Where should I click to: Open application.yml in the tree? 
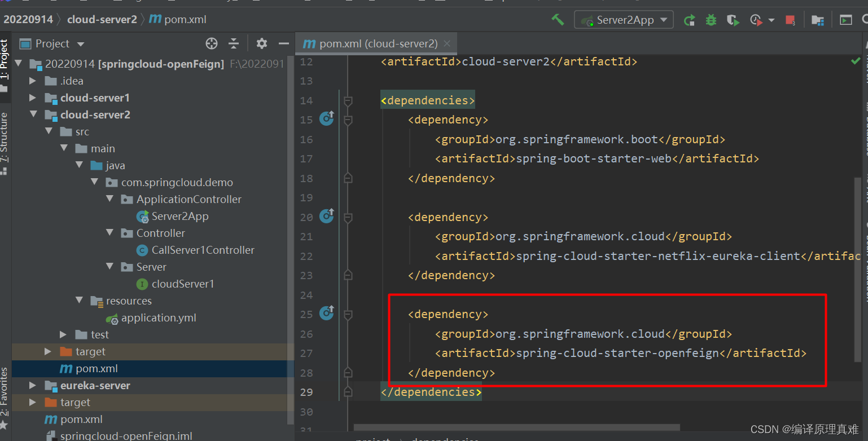[151, 317]
